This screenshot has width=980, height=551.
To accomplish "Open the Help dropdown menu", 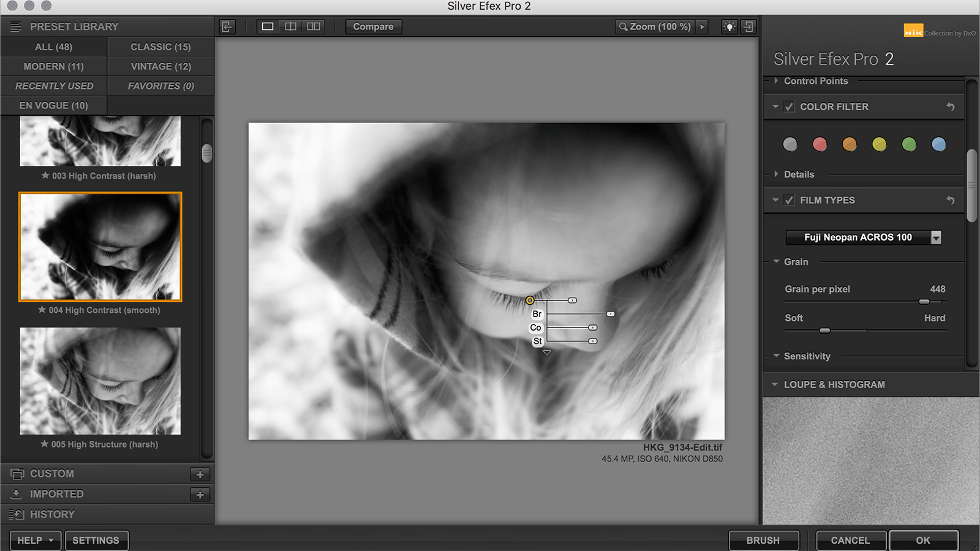I will [36, 541].
